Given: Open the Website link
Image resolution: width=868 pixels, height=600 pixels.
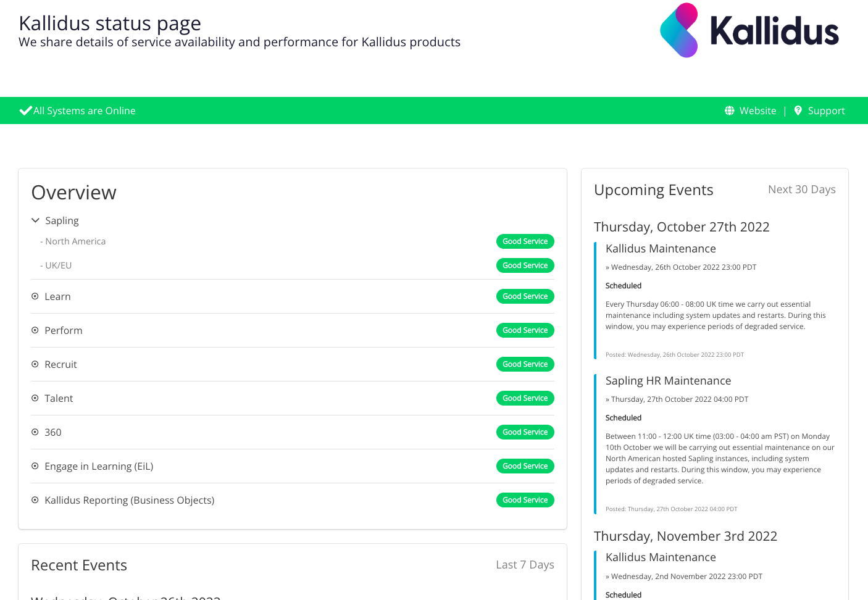Looking at the screenshot, I should pos(757,110).
